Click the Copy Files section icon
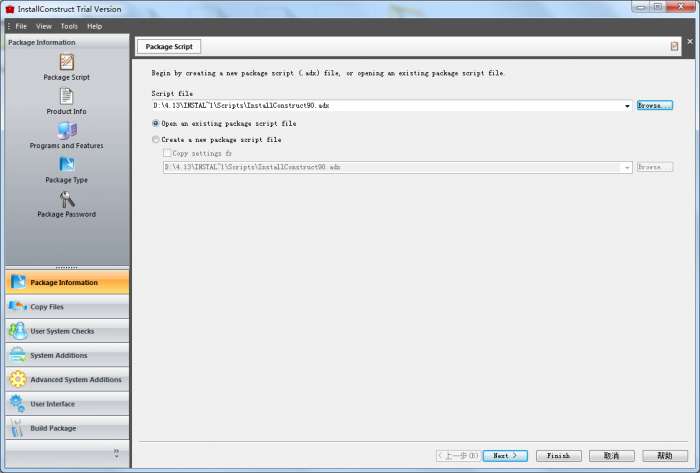The width and height of the screenshot is (700, 473). (18, 307)
